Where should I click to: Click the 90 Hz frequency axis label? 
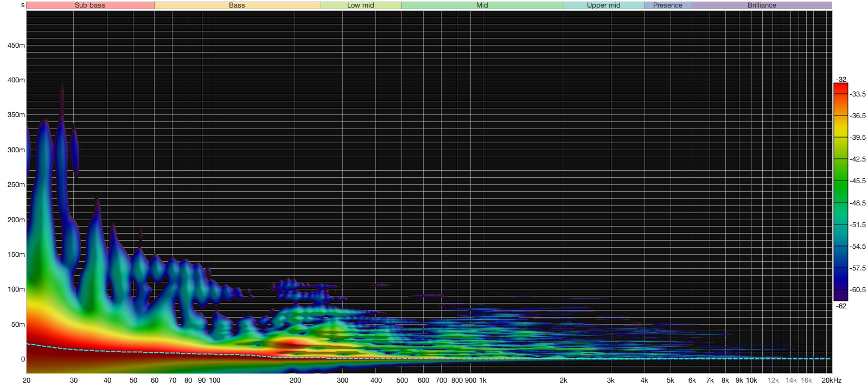(202, 380)
